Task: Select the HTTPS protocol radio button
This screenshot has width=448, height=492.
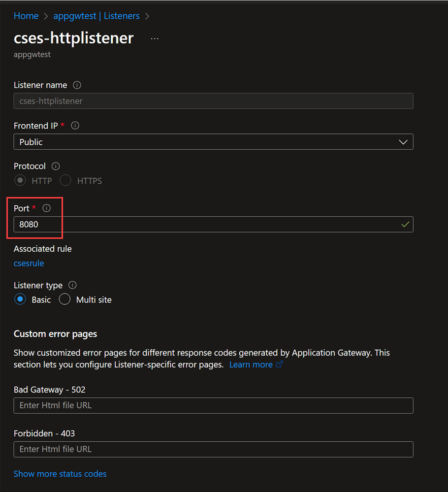Action: 65,180
